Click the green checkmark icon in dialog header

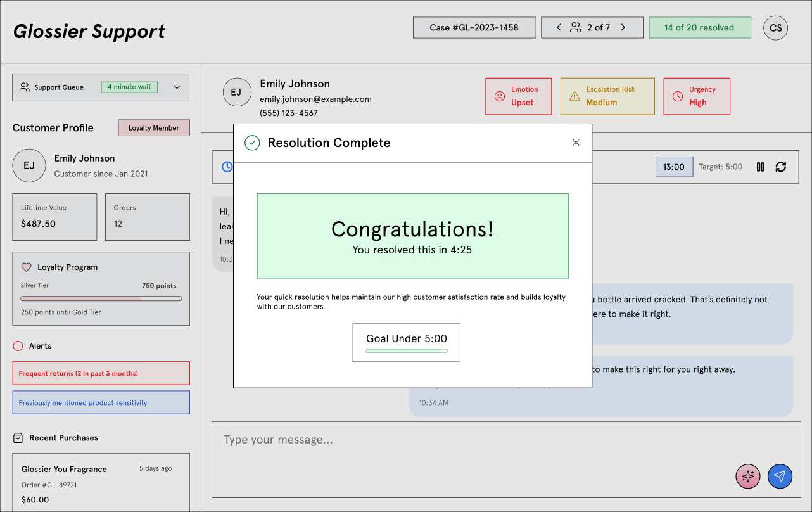252,143
